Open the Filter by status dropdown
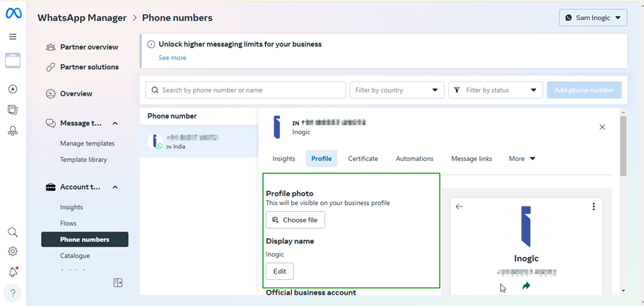The height and width of the screenshot is (306, 644). coord(495,90)
